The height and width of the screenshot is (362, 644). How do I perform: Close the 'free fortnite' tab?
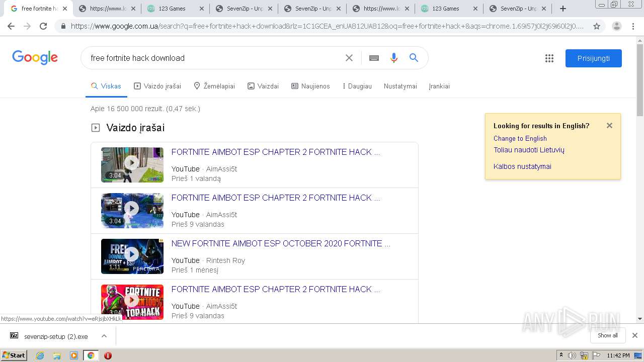65,9
